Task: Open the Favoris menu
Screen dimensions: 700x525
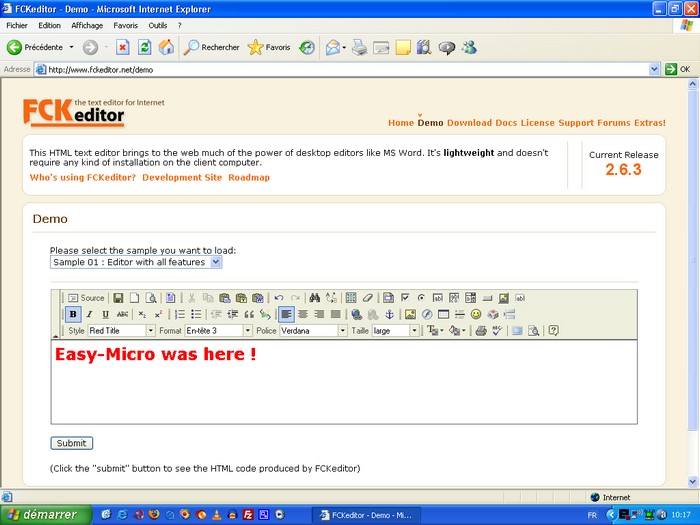Action: (125, 25)
